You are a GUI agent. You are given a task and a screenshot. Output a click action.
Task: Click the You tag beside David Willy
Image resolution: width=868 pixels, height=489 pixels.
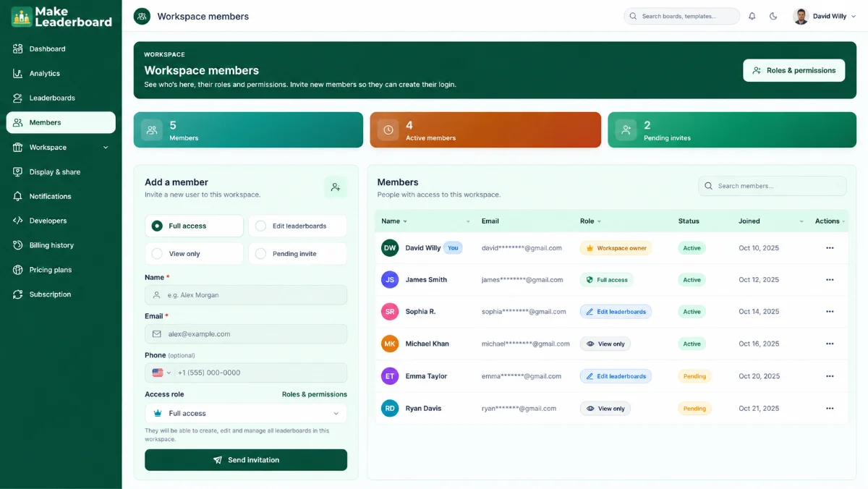[453, 248]
